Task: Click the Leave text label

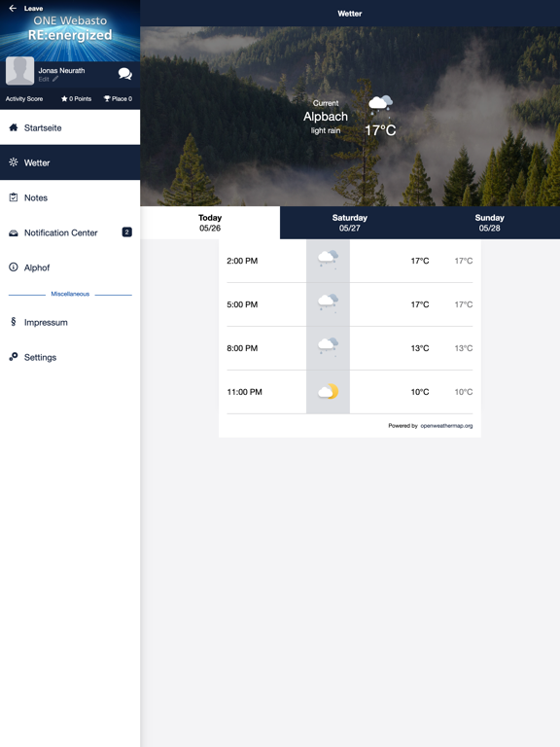Action: (x=33, y=8)
